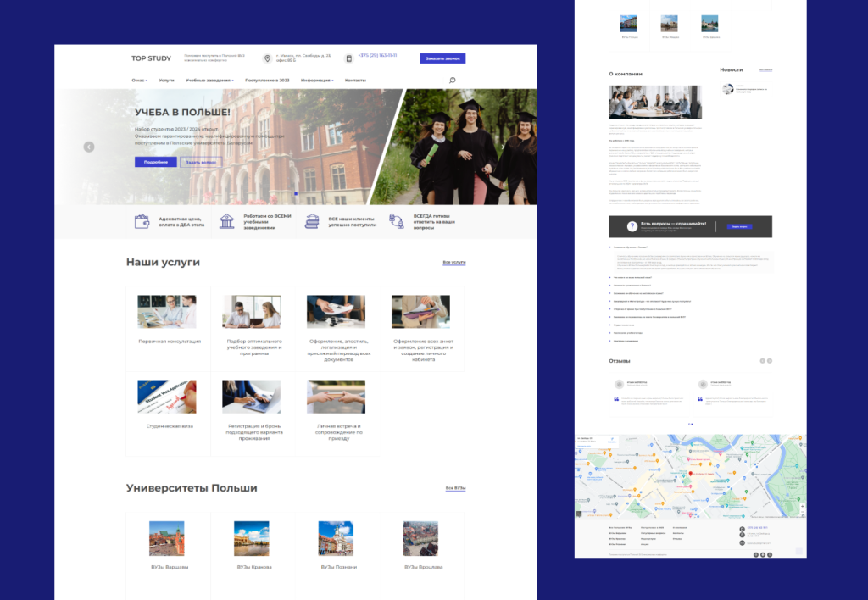Click the question mark icon in dark banner
Viewport: 868px width, 600px height.
(x=632, y=226)
